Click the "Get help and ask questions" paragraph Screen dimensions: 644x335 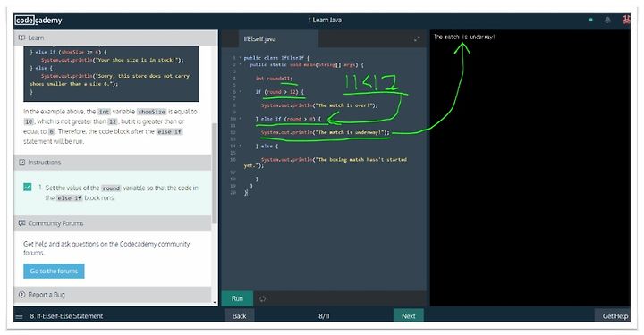106,248
